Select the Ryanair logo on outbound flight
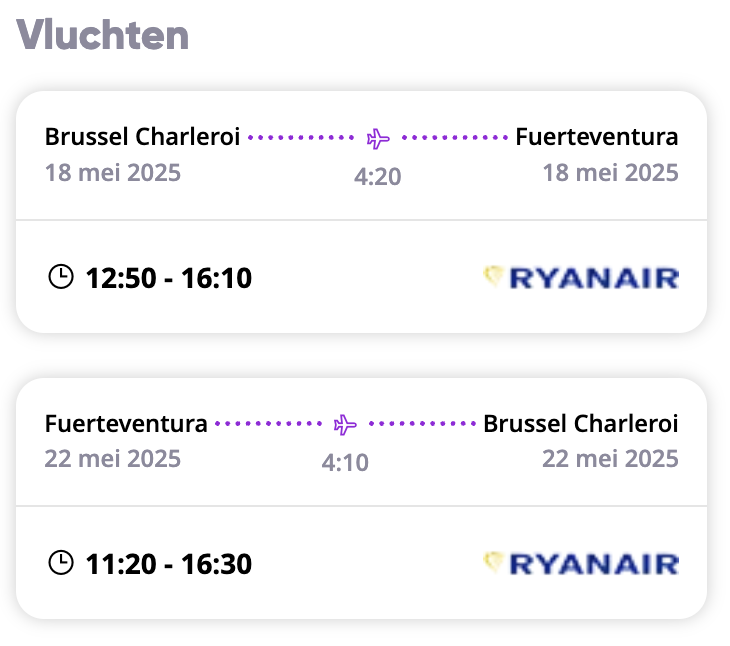 [581, 278]
